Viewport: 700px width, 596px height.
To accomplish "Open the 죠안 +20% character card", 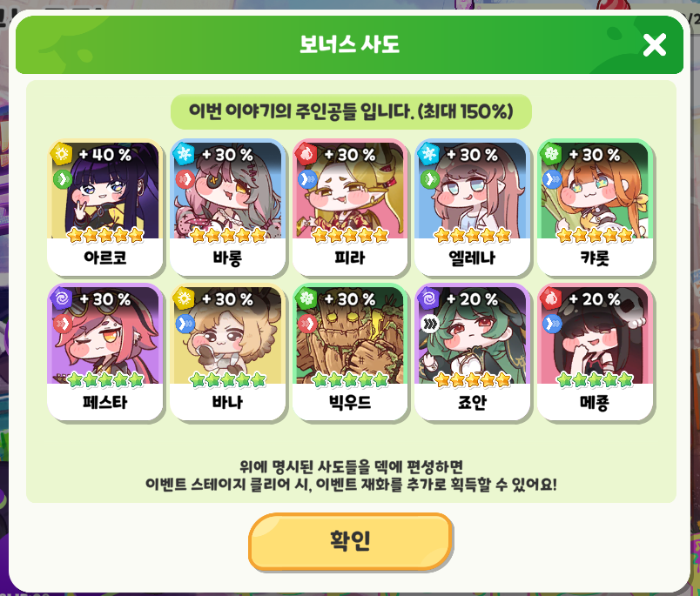I will 472,352.
